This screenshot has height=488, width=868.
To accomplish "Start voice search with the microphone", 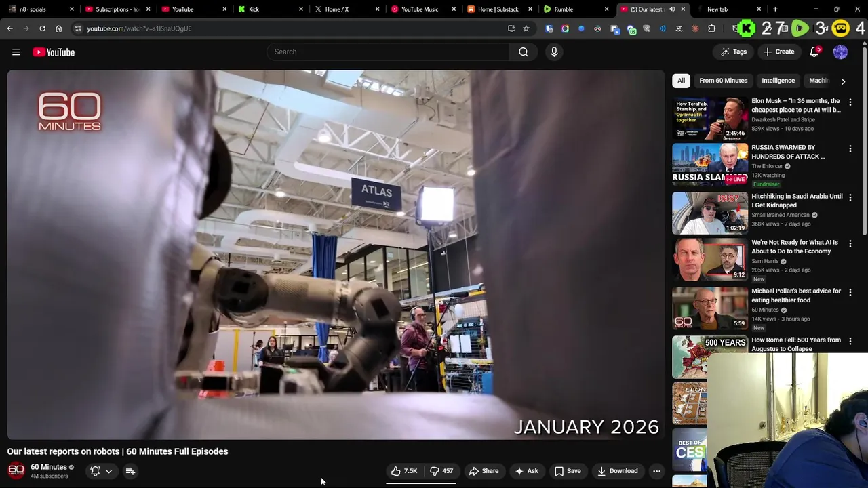I will coord(554,52).
